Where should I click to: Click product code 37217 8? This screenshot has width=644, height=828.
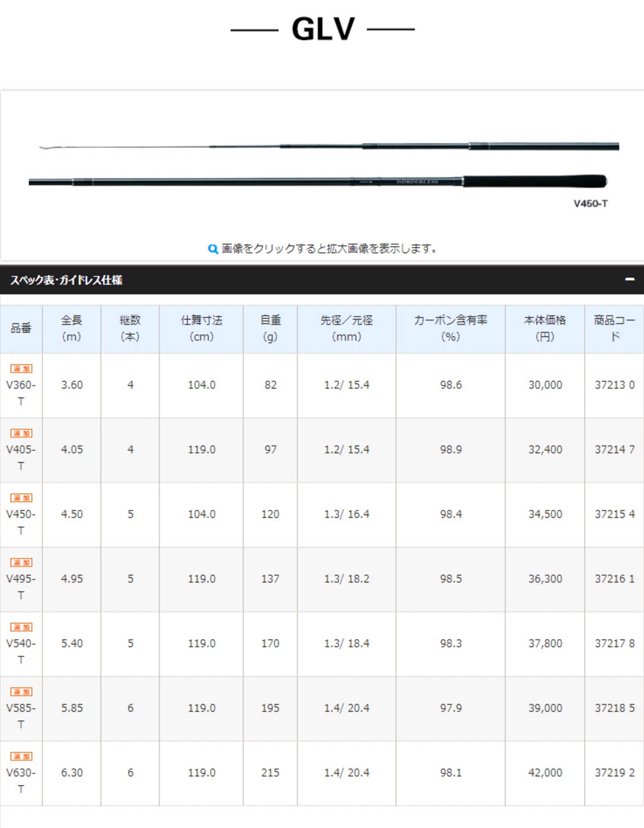[614, 643]
